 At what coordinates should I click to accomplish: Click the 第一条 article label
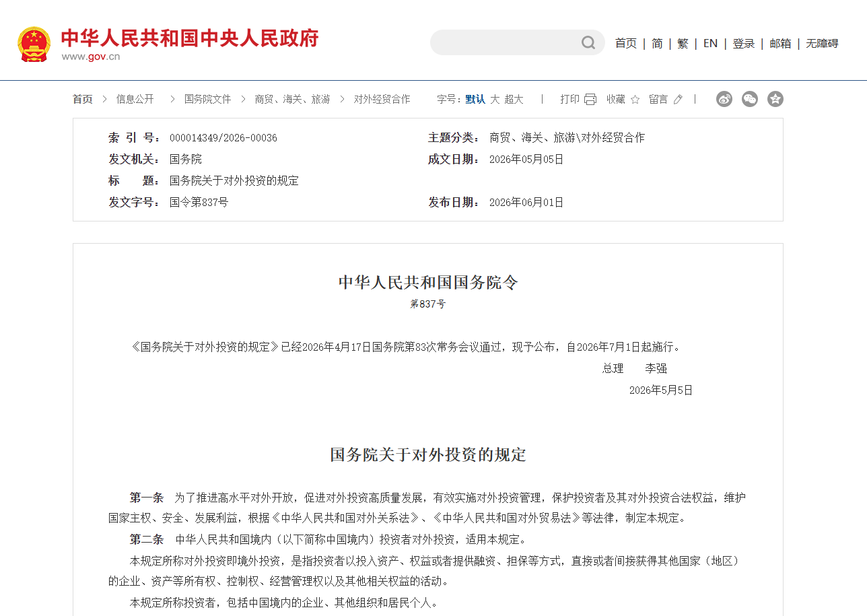(x=147, y=498)
